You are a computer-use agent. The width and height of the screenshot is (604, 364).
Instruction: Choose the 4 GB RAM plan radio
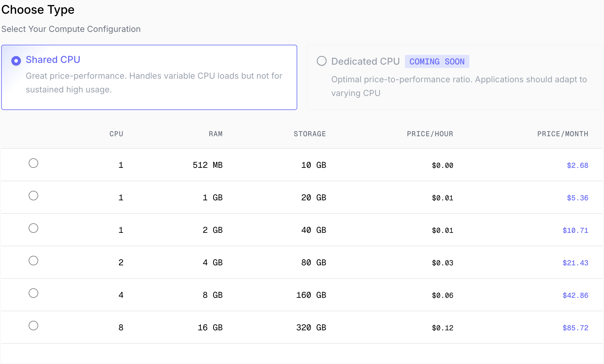[x=33, y=261]
